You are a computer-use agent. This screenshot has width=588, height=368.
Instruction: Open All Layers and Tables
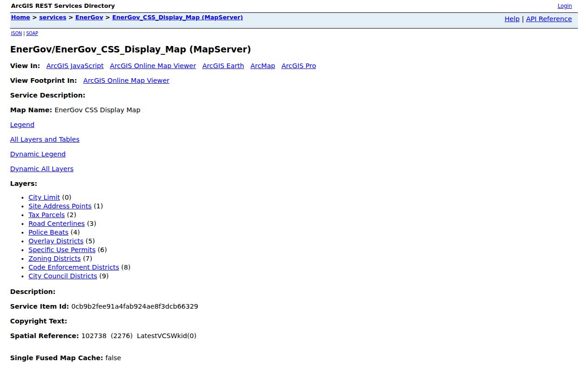click(45, 139)
